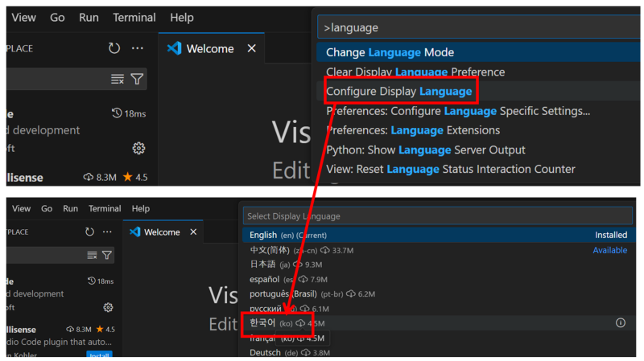The width and height of the screenshot is (644, 361).
Task: Filter extensions in bottom screenshot
Action: 107,255
